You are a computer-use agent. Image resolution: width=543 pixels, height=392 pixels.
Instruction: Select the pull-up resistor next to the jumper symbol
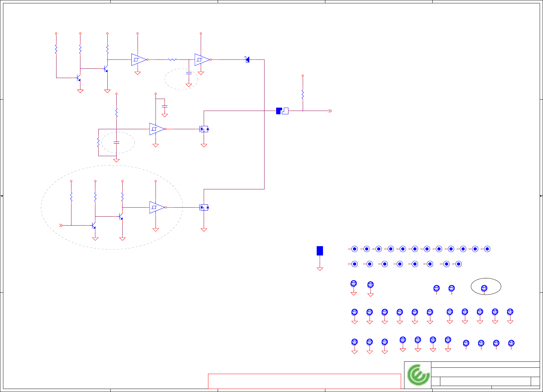pyautogui.click(x=303, y=94)
